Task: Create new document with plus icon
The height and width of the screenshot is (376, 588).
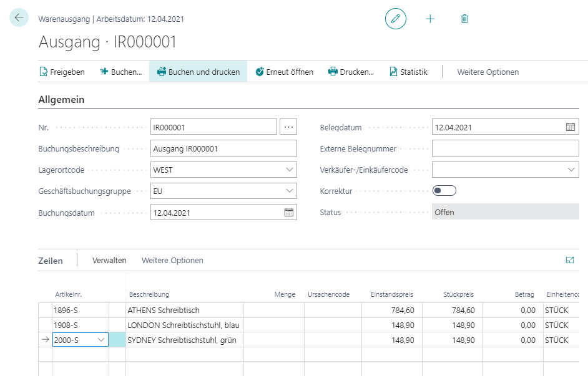Action: click(x=430, y=19)
